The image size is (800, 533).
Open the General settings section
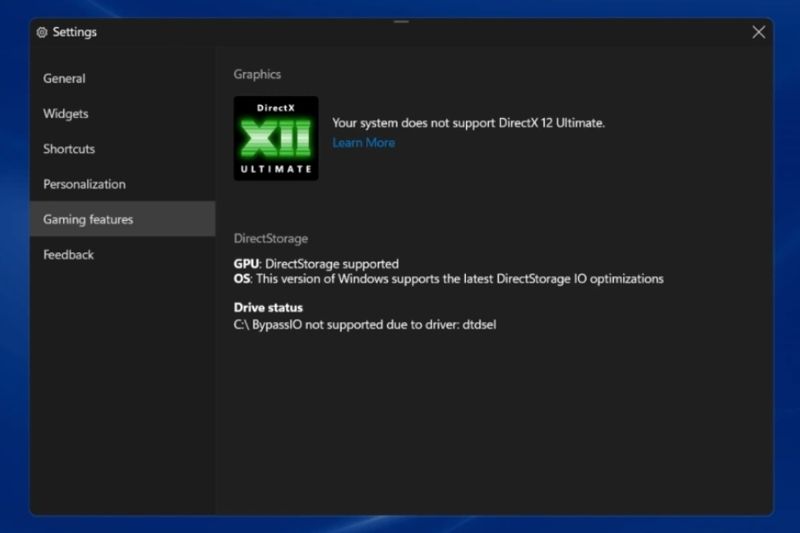tap(64, 79)
